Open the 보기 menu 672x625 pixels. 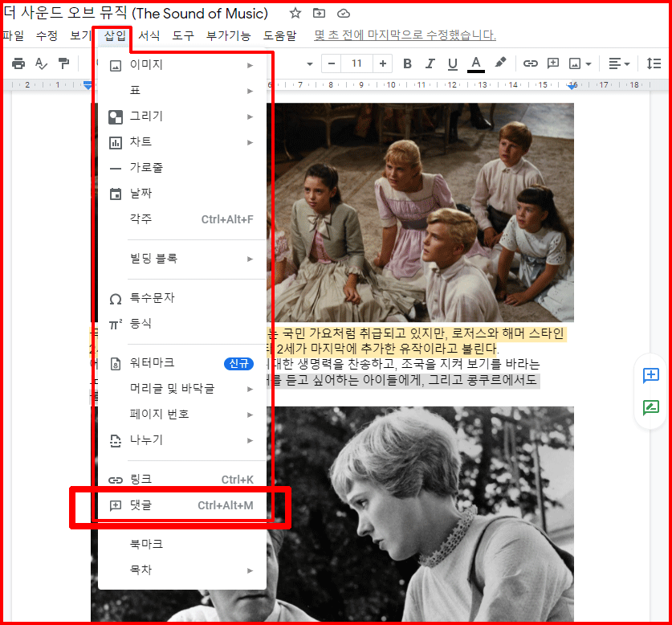[x=80, y=35]
